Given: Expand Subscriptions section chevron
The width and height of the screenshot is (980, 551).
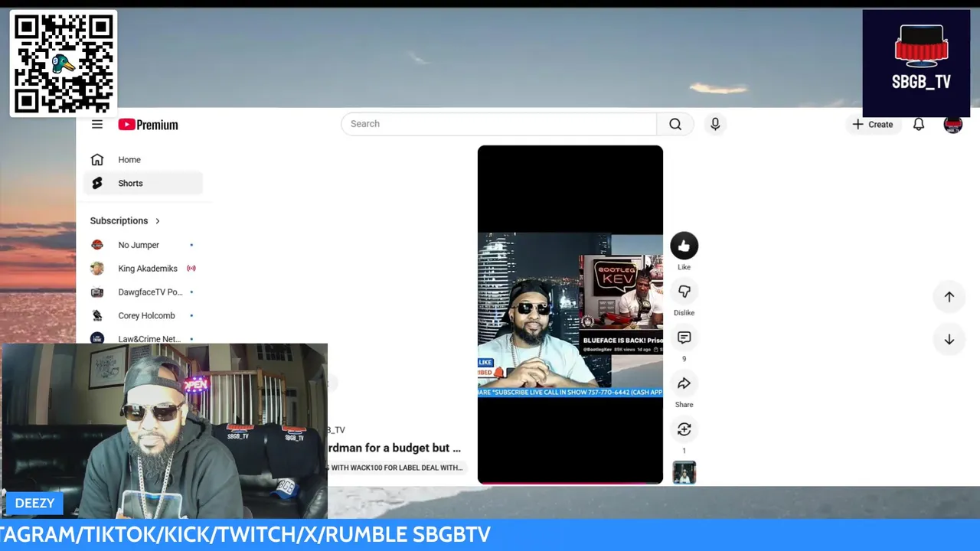Looking at the screenshot, I should (x=158, y=220).
